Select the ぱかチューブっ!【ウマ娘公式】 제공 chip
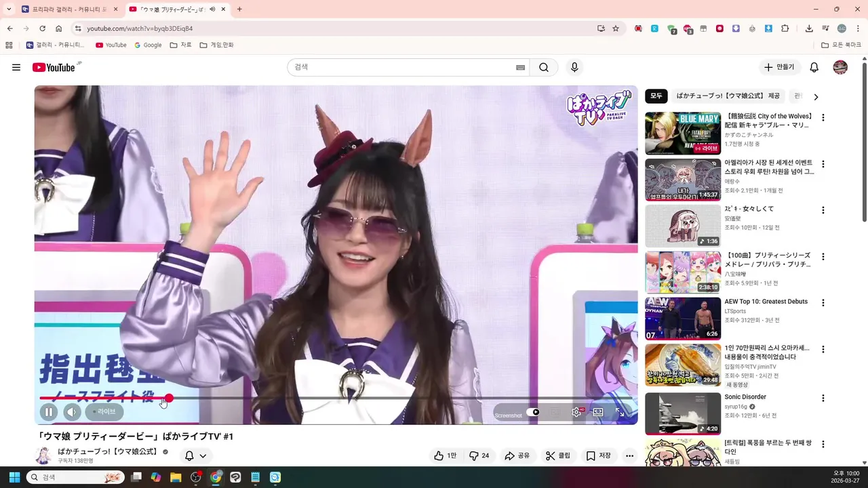Viewport: 868px width, 488px height. (x=728, y=96)
